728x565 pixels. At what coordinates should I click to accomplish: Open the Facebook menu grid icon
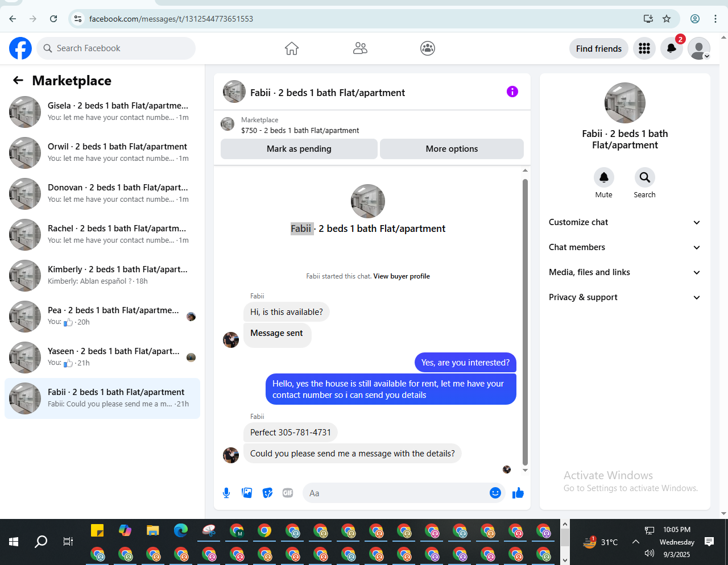pos(644,49)
